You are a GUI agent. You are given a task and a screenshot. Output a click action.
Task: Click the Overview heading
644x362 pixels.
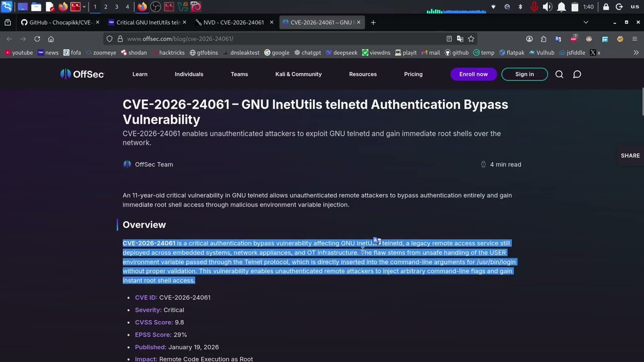144,225
